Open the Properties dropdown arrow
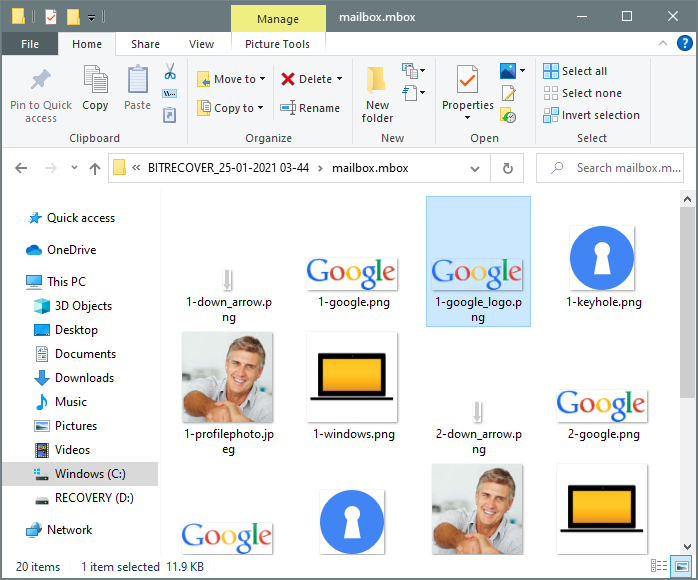Screen dimensions: 698x580 click(x=467, y=118)
